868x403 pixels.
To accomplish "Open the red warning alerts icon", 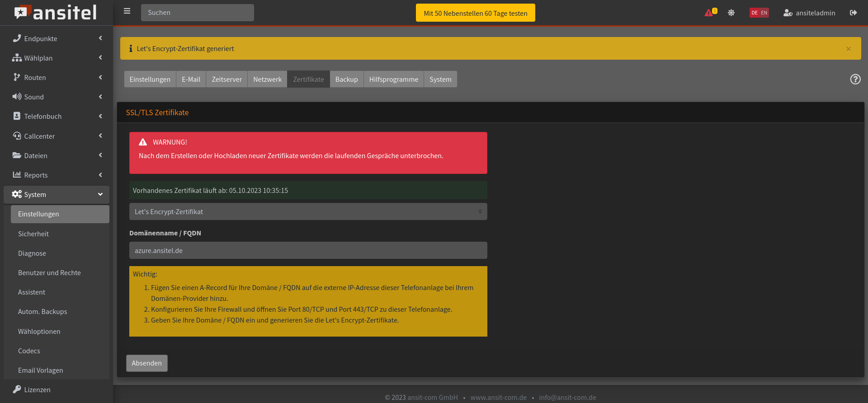I will pyautogui.click(x=709, y=13).
